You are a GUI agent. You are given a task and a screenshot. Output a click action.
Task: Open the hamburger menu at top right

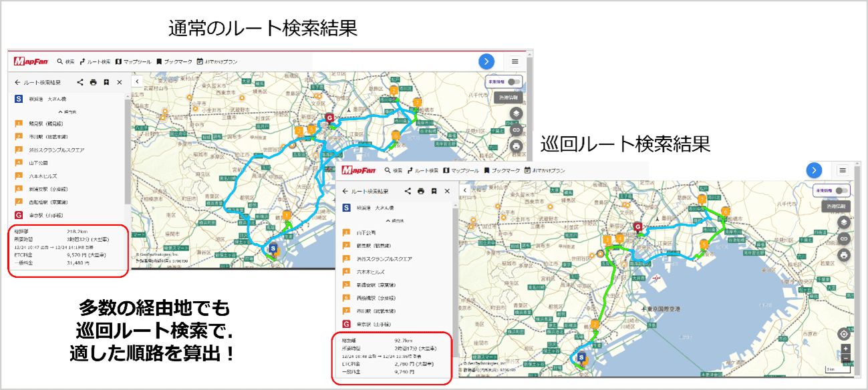coord(515,61)
